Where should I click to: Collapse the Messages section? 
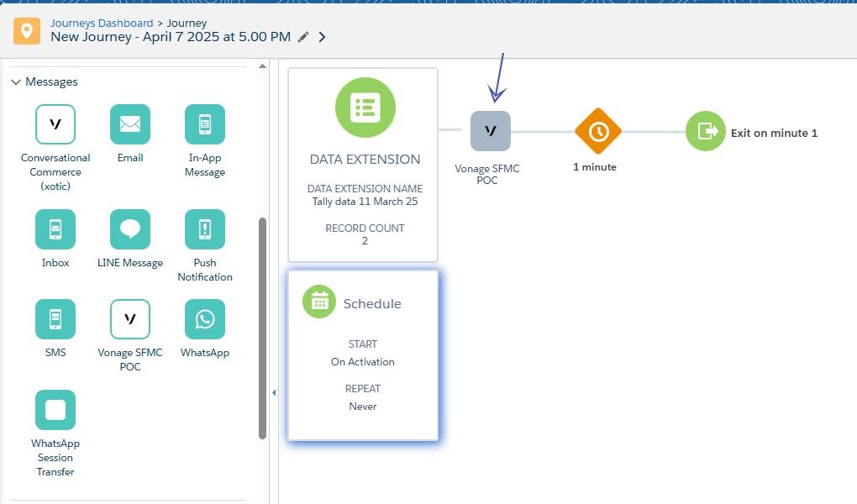16,82
